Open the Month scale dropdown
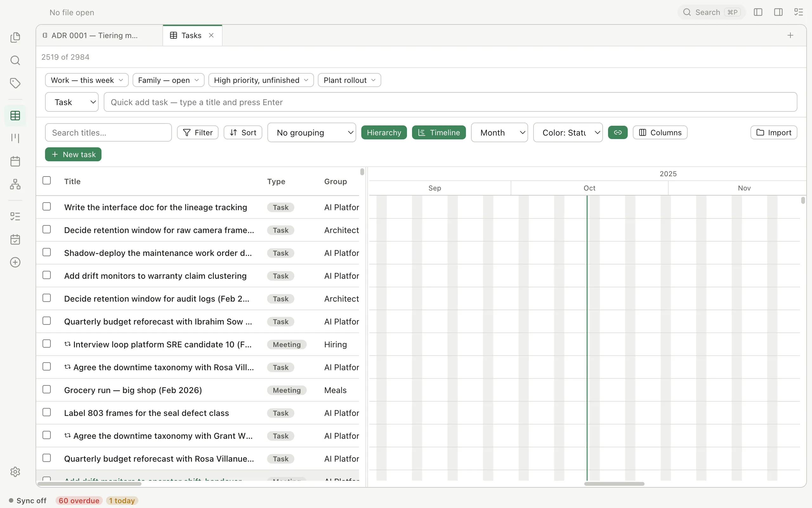The width and height of the screenshot is (812, 508). tap(499, 132)
